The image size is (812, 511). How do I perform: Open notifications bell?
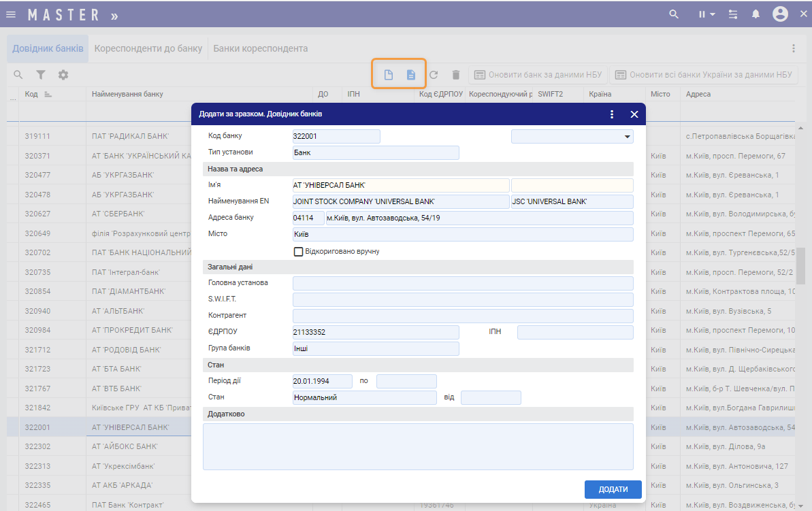click(756, 14)
